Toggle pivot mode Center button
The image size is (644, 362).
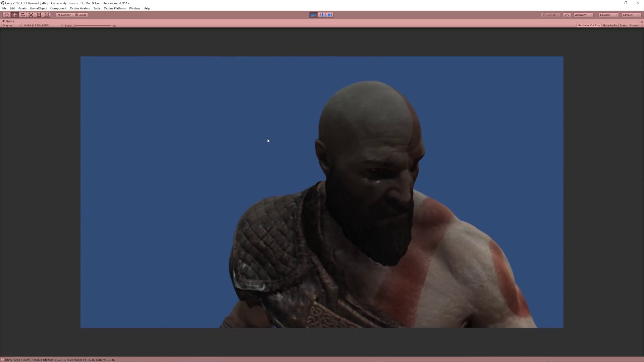pos(64,15)
